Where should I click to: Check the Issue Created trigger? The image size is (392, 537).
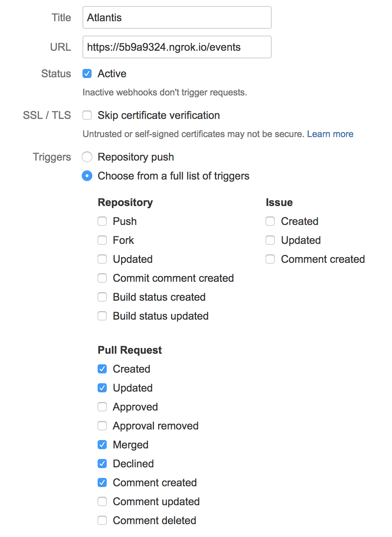coord(270,221)
